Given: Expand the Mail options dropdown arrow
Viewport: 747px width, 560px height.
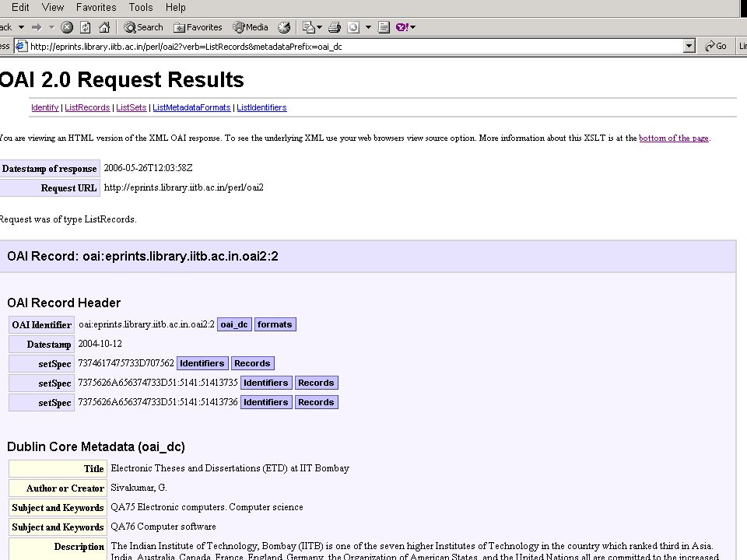Looking at the screenshot, I should 319,27.
